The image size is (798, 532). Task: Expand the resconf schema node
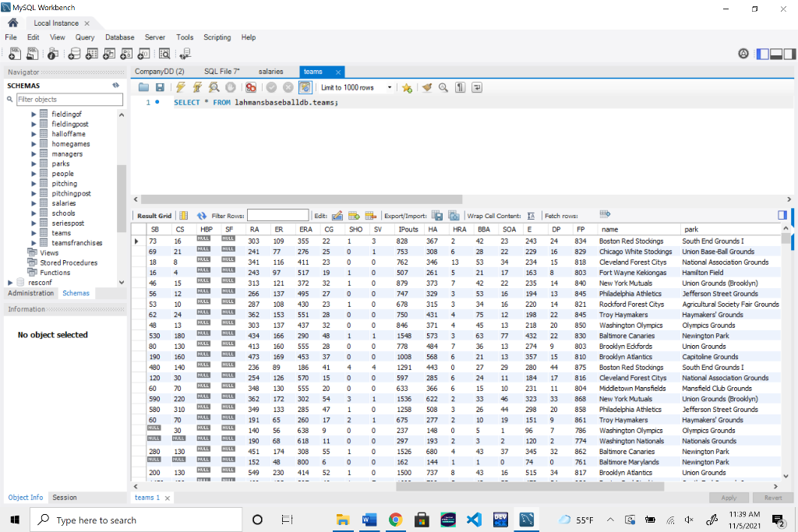pos(10,283)
